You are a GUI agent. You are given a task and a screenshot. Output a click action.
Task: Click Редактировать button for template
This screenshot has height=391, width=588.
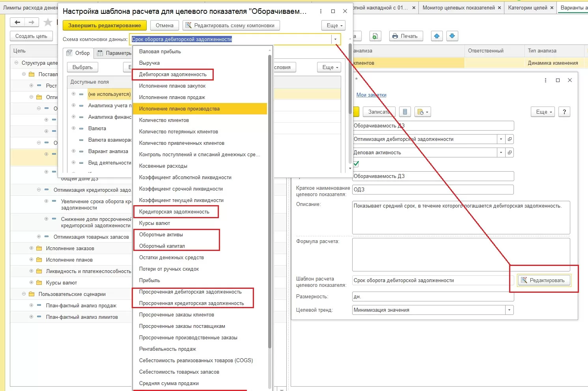[x=543, y=281]
